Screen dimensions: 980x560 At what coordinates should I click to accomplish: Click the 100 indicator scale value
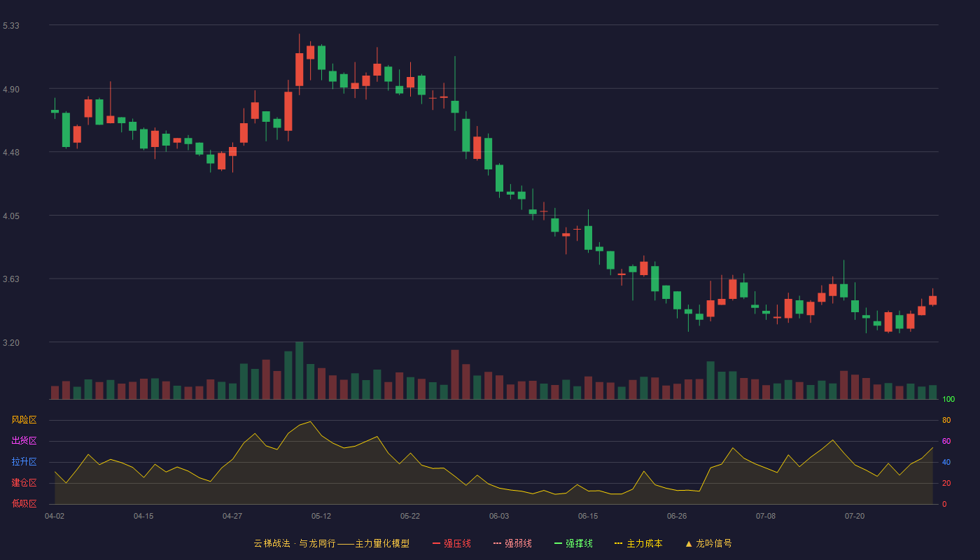coord(948,399)
